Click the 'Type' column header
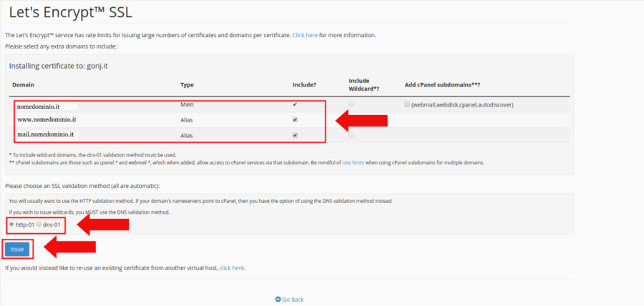Image resolution: width=644 pixels, height=306 pixels. [187, 84]
